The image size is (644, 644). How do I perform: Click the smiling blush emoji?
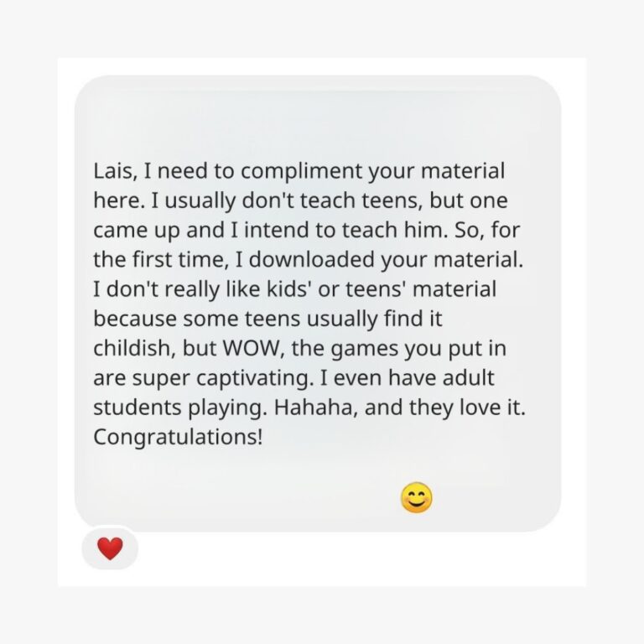tap(417, 498)
